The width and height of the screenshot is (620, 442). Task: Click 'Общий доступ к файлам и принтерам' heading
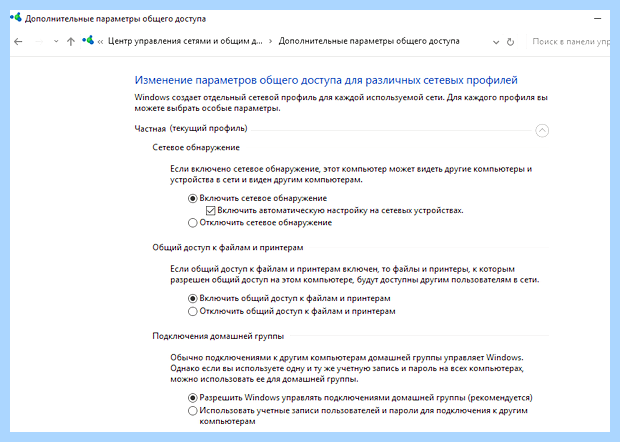[228, 247]
